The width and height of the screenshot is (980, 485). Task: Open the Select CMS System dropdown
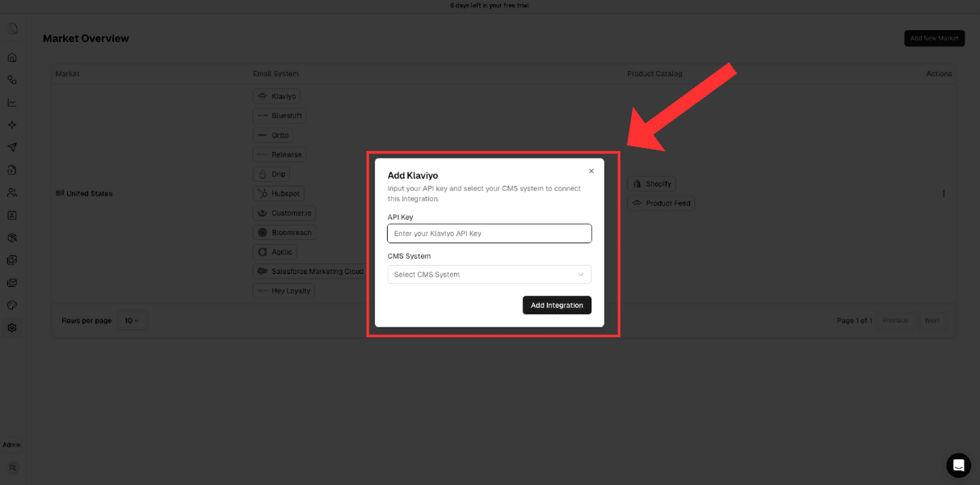click(490, 274)
